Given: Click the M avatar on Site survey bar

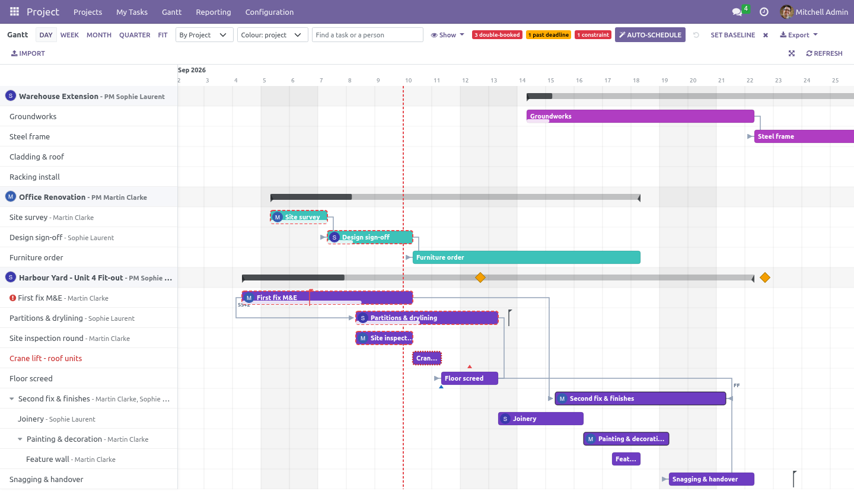Looking at the screenshot, I should tap(278, 217).
